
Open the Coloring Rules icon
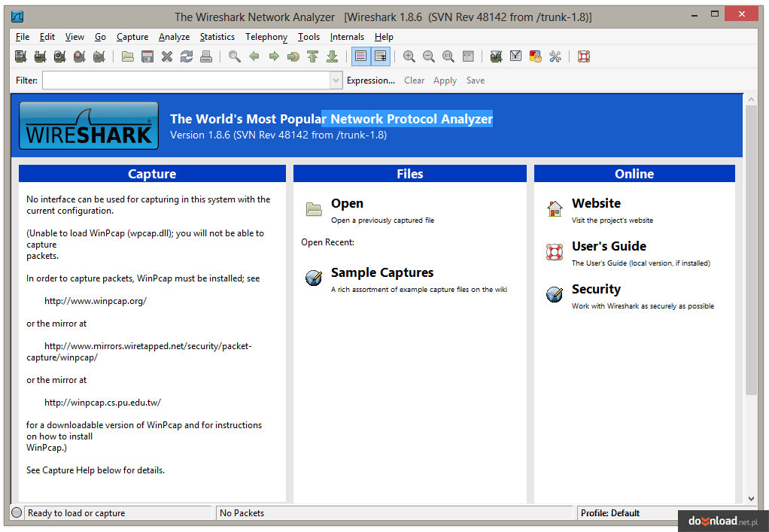536,56
